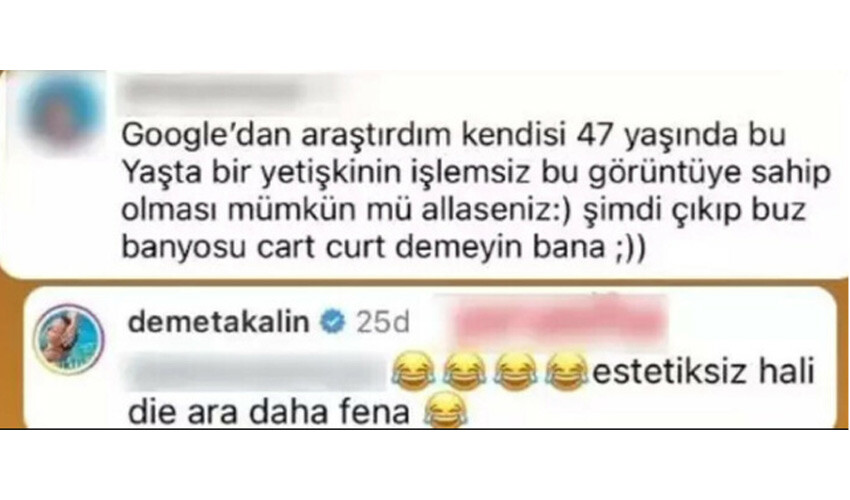This screenshot has height=500, width=850.
Task: Open the blurred commenter's profile picture
Action: tap(61, 112)
